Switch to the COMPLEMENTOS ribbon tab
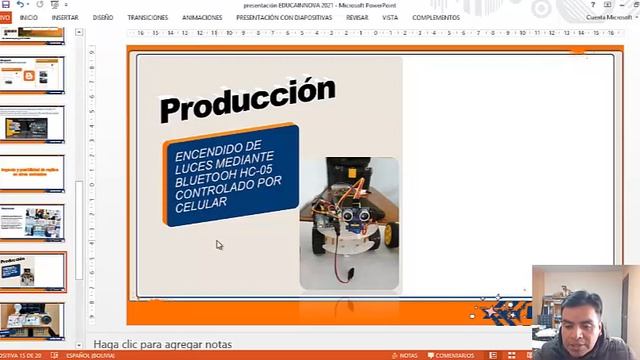This screenshot has width=640, height=360. (x=436, y=18)
